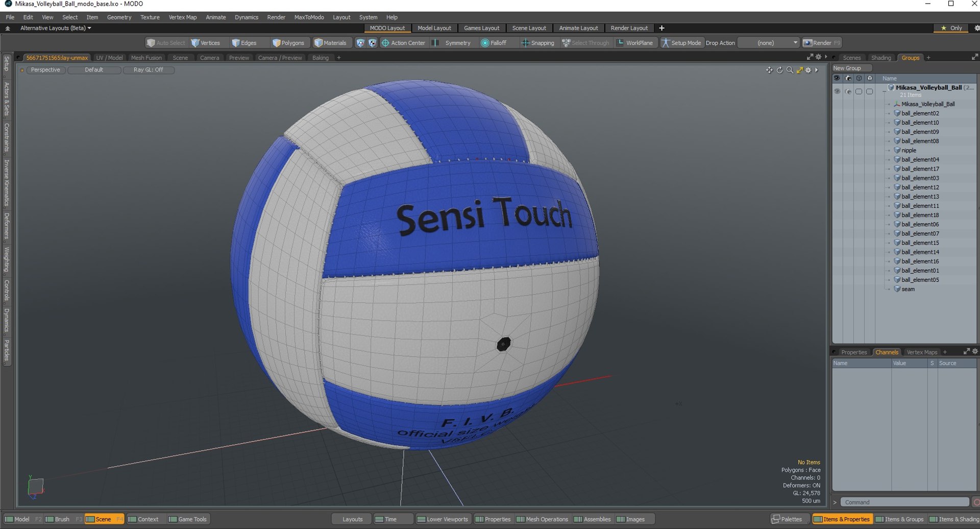Open WorkPlane options
The height and width of the screenshot is (529, 980).
click(634, 43)
